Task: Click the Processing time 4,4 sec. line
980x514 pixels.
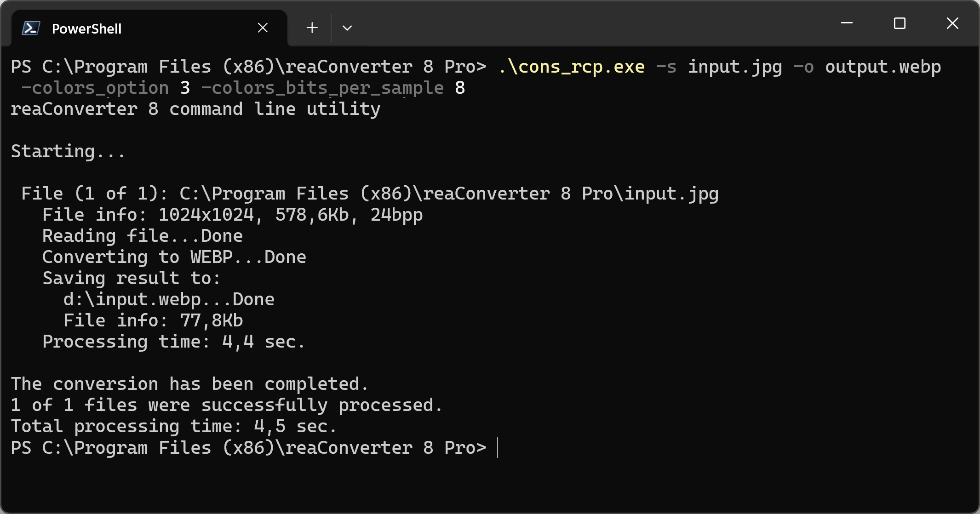Action: coord(173,342)
